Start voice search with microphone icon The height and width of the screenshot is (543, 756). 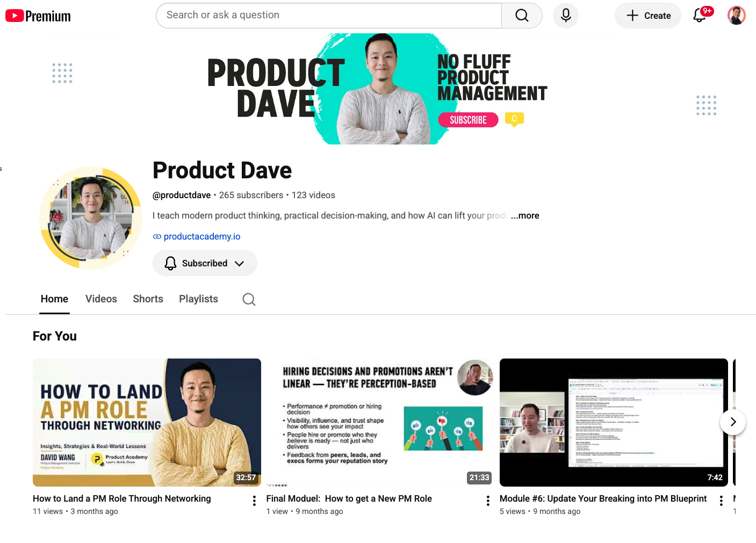[x=566, y=16]
